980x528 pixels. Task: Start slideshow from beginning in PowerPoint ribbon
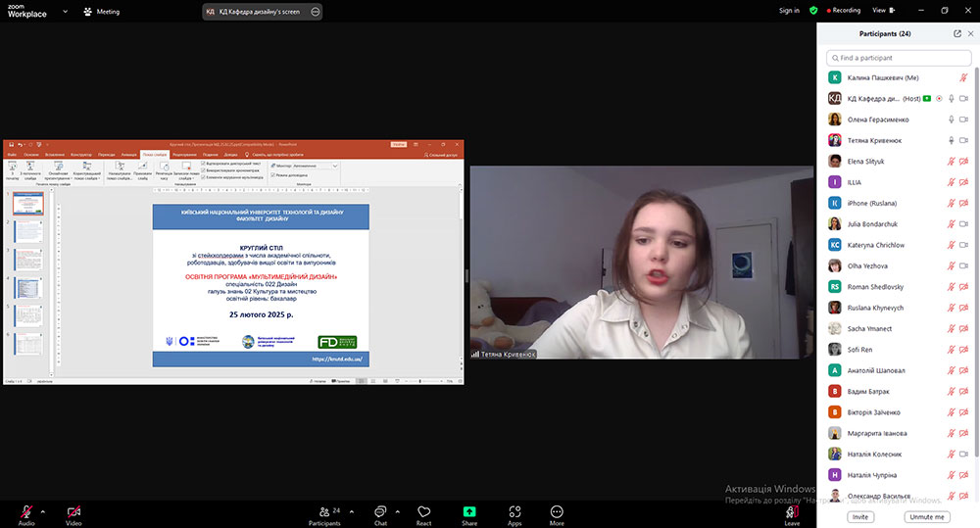tap(12, 170)
